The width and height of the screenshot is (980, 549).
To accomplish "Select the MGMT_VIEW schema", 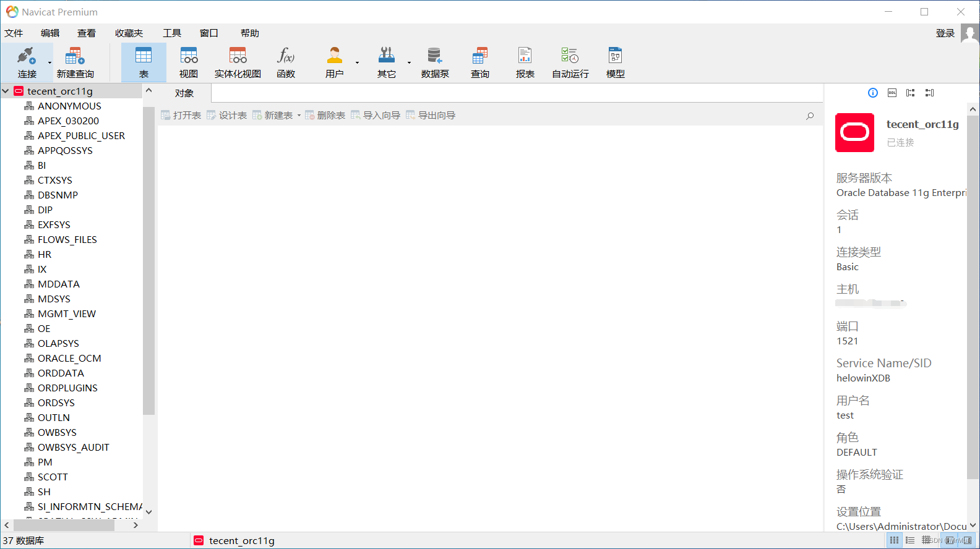I will pyautogui.click(x=66, y=313).
